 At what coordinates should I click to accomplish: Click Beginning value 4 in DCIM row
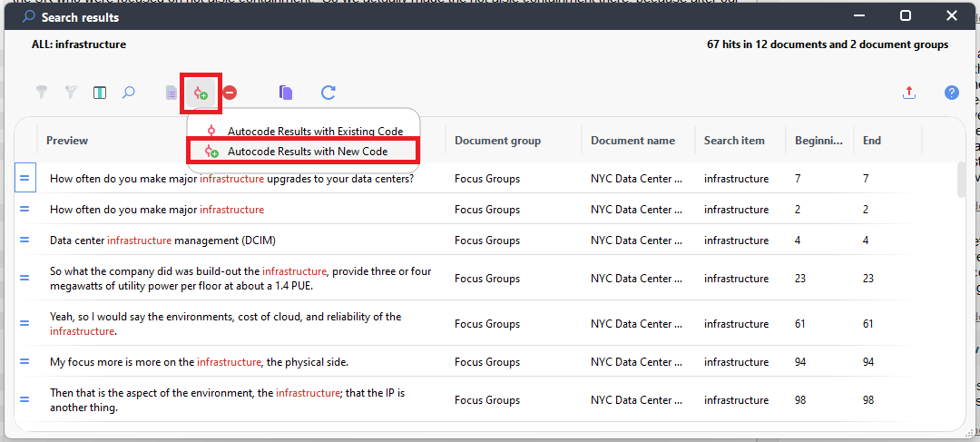798,241
